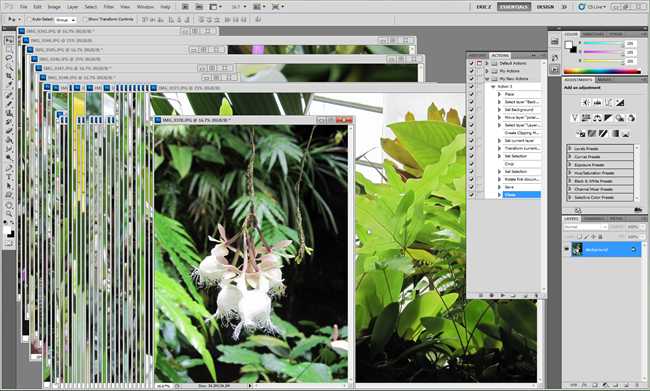Select the Rotate first document step
This screenshot has height=391, width=650.
pos(521,179)
